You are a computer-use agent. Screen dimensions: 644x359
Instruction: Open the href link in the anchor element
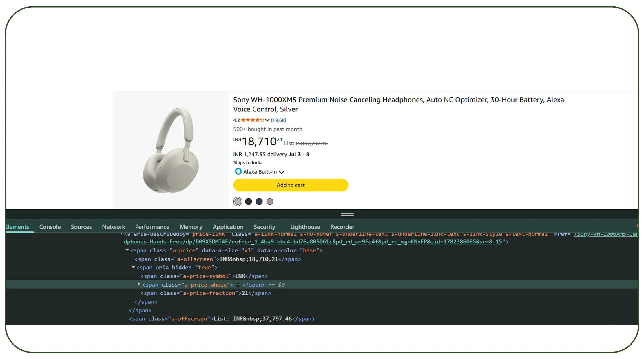click(x=313, y=242)
